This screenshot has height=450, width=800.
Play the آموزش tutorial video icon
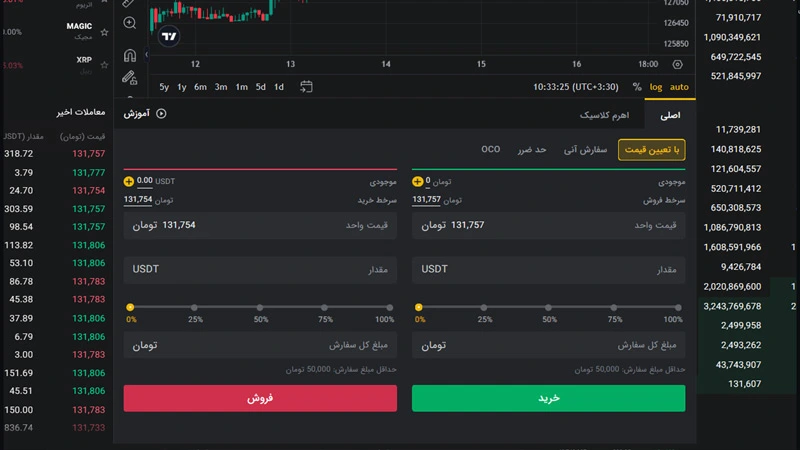point(161,114)
